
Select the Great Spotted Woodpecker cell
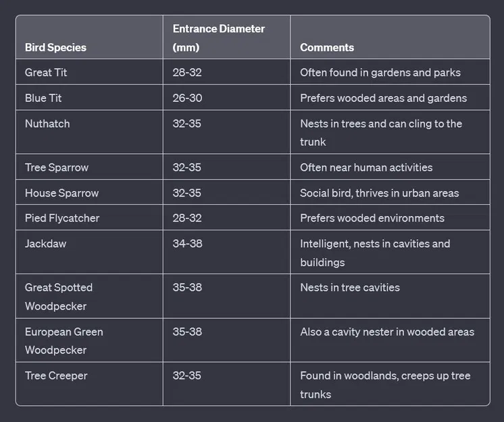[59, 296]
